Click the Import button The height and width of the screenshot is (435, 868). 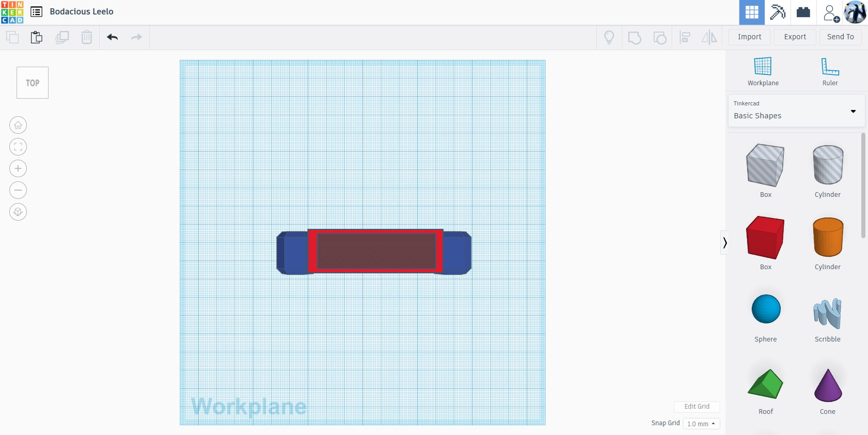tap(750, 37)
